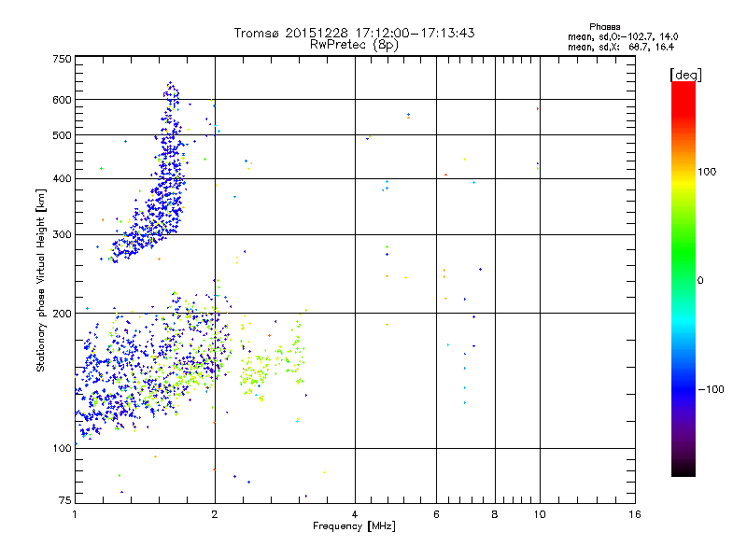Screen dimensions: 747x560
Task: Click the x-axis tick label '16'
Action: point(635,514)
